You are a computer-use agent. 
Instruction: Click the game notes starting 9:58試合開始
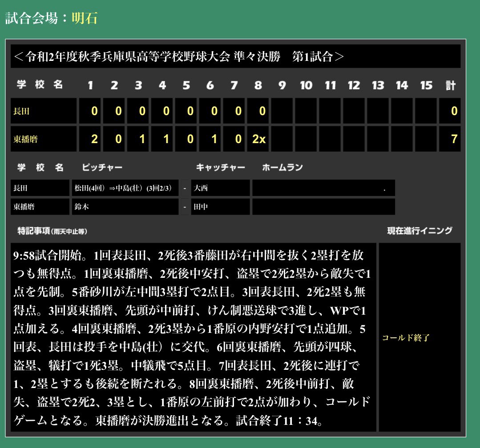click(x=193, y=337)
